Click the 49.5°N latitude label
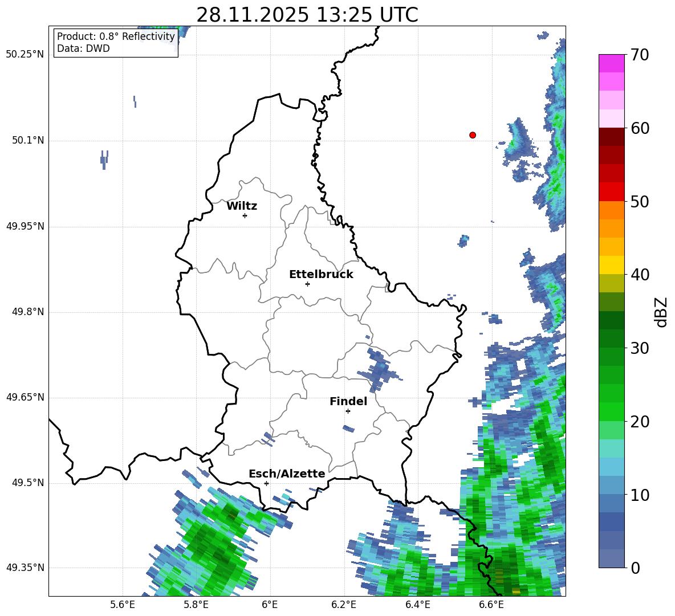The width and height of the screenshot is (675, 616). pos(28,483)
